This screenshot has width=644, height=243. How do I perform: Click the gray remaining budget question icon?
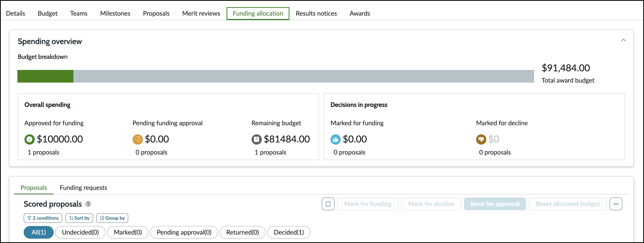coord(256,139)
